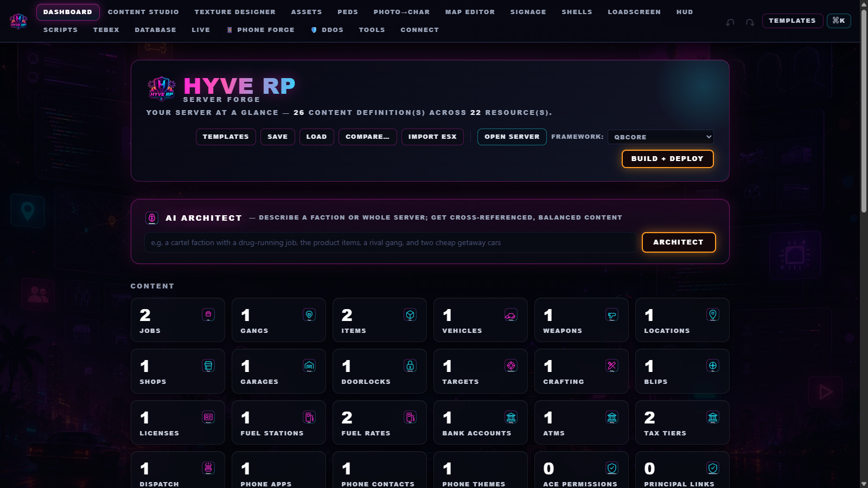Click Templates button in top-right header
This screenshot has width=868, height=488.
(x=792, y=21)
